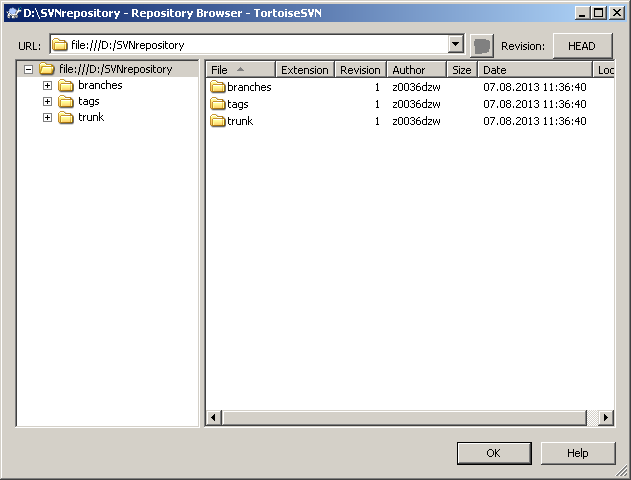Sort list by Author column
The height and width of the screenshot is (480, 631).
tap(416, 70)
